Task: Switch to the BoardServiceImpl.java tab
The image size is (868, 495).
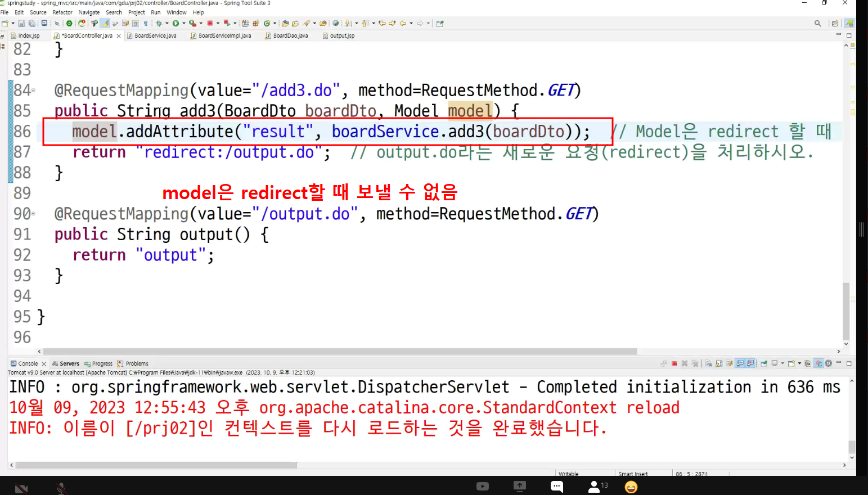Action: 221,35
